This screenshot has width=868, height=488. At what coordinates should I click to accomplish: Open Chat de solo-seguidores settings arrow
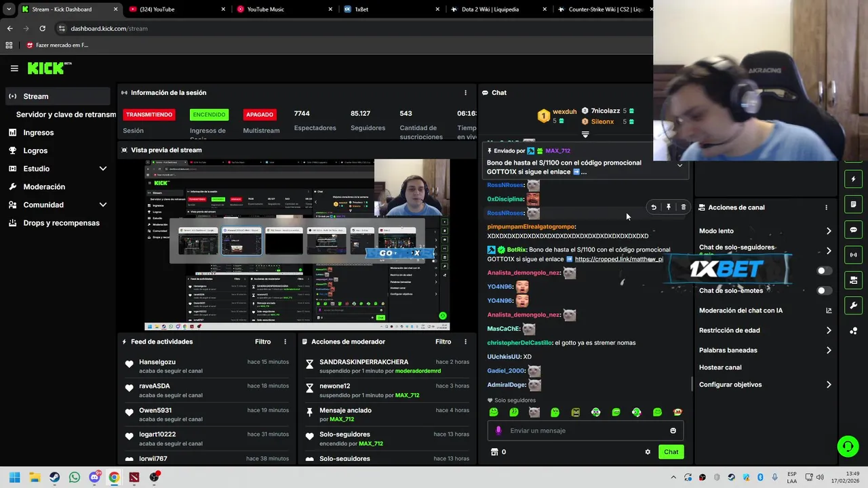pos(829,251)
